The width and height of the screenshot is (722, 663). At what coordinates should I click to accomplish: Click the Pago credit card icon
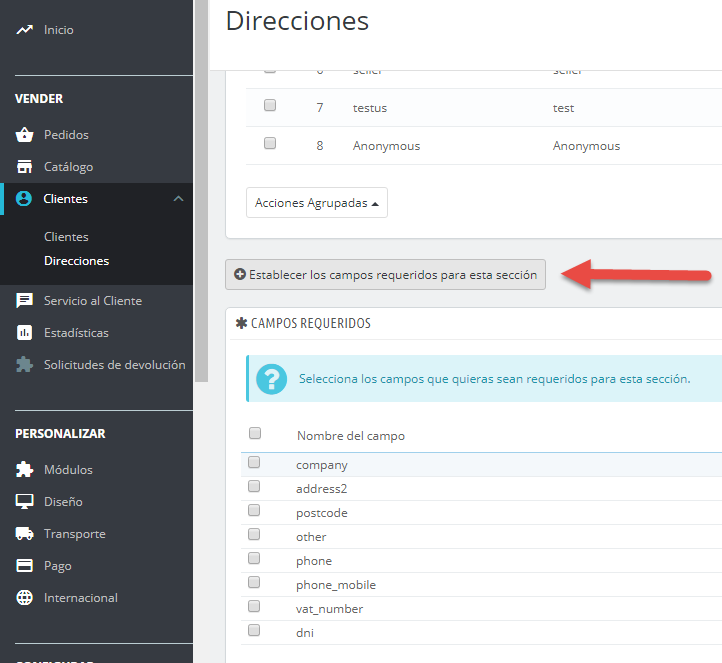coord(24,565)
